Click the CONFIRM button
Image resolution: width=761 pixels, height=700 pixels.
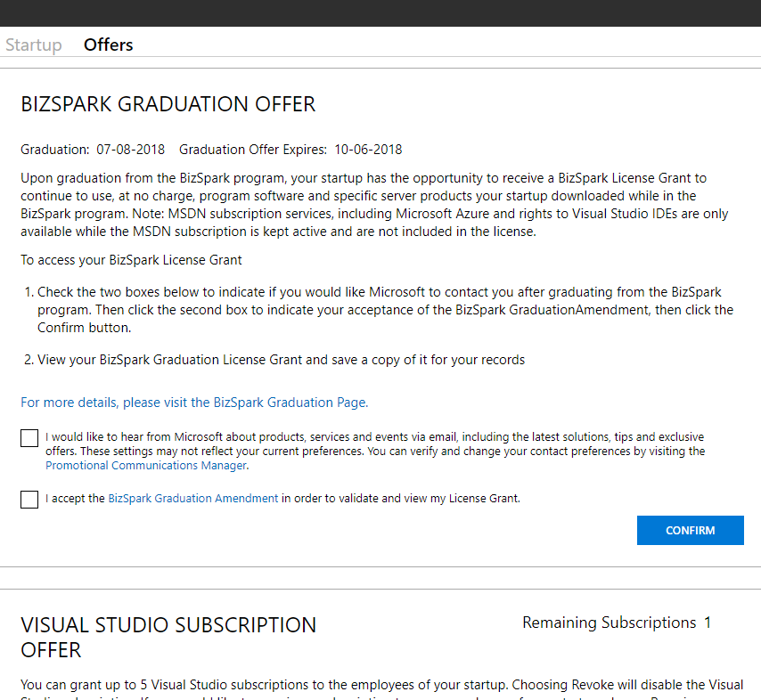[x=690, y=530]
